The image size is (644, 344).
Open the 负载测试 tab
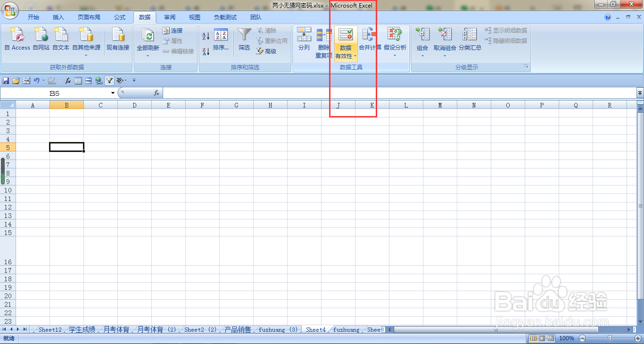click(225, 17)
